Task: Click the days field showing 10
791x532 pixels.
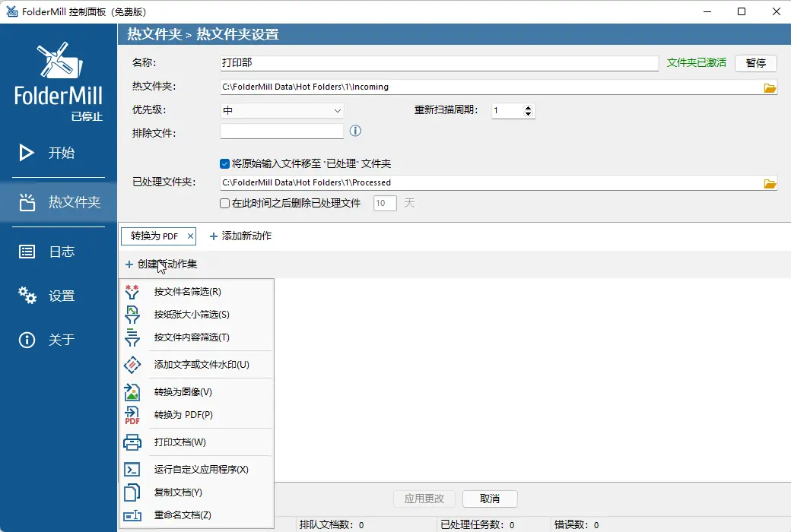Action: (x=385, y=203)
